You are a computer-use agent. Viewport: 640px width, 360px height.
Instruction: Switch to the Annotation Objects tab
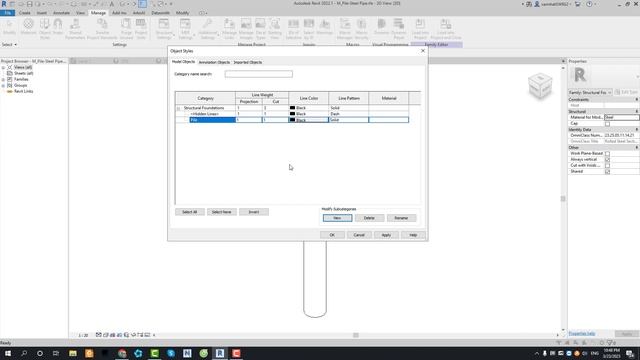214,62
